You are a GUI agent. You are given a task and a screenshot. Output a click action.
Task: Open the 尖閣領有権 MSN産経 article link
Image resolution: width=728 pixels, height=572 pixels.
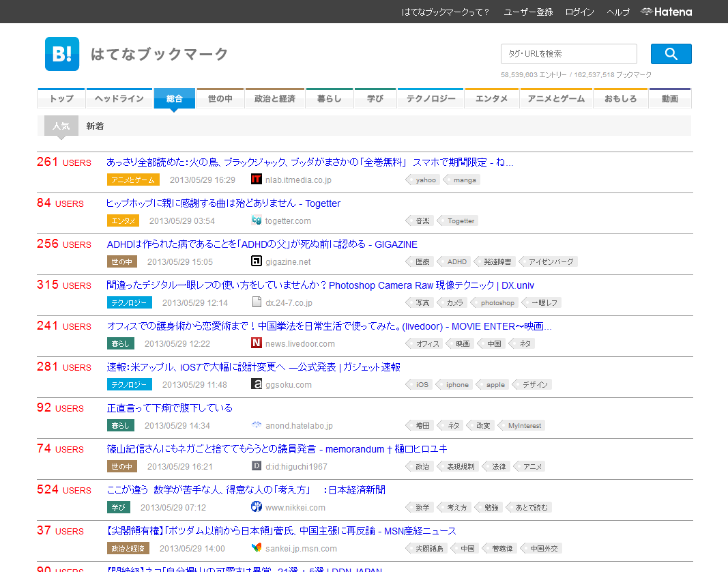point(281,530)
